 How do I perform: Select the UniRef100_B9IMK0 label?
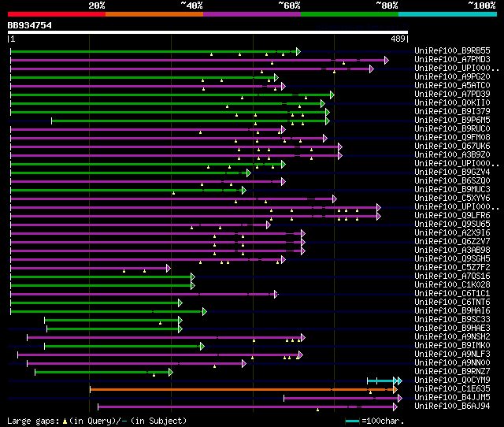point(452,346)
